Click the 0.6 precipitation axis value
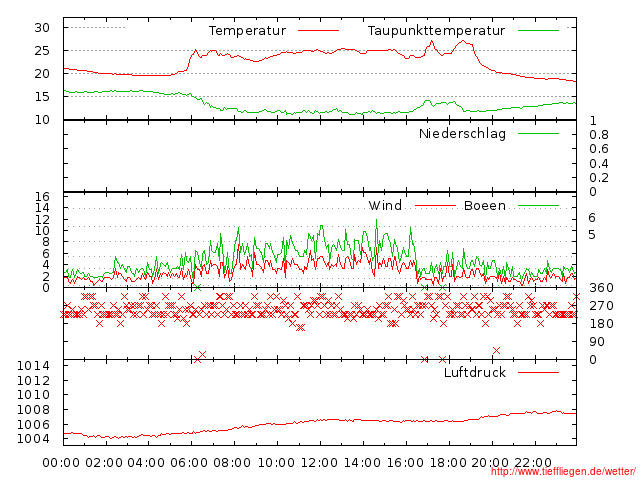The width and height of the screenshot is (640, 480). (x=599, y=149)
